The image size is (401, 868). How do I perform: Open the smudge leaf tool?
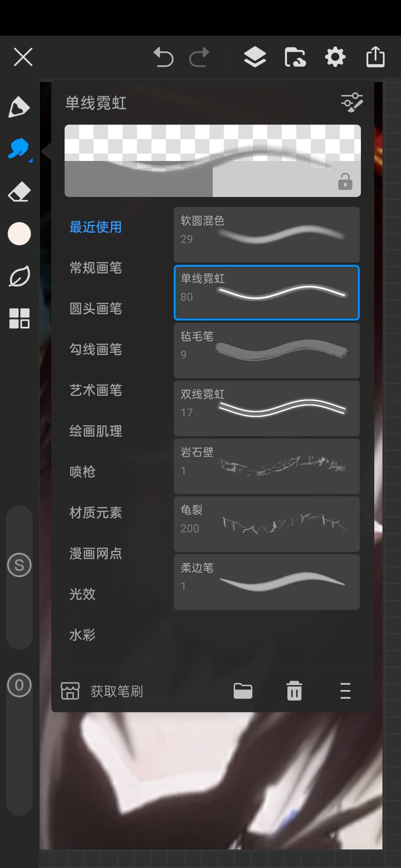pyautogui.click(x=19, y=276)
